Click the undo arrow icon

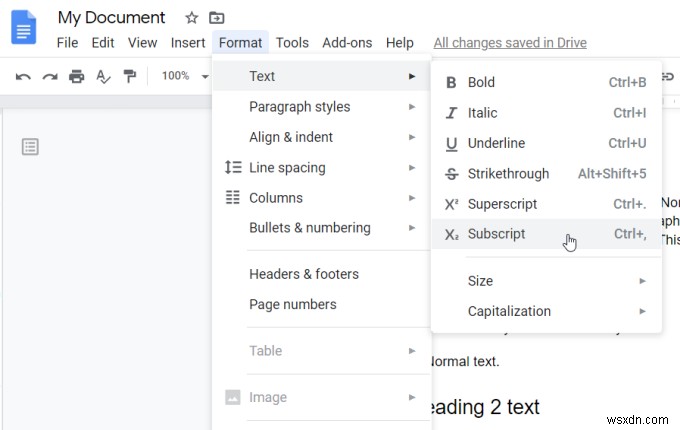23,76
